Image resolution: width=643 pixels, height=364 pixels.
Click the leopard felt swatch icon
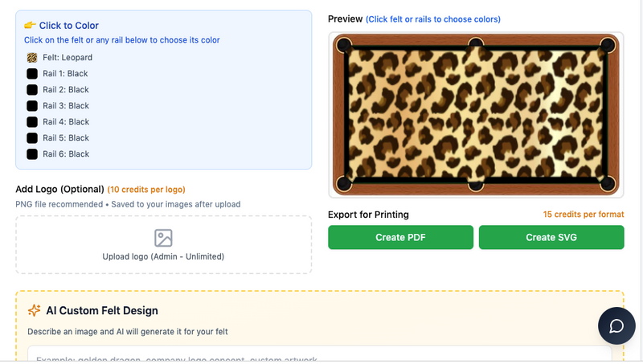coord(32,58)
